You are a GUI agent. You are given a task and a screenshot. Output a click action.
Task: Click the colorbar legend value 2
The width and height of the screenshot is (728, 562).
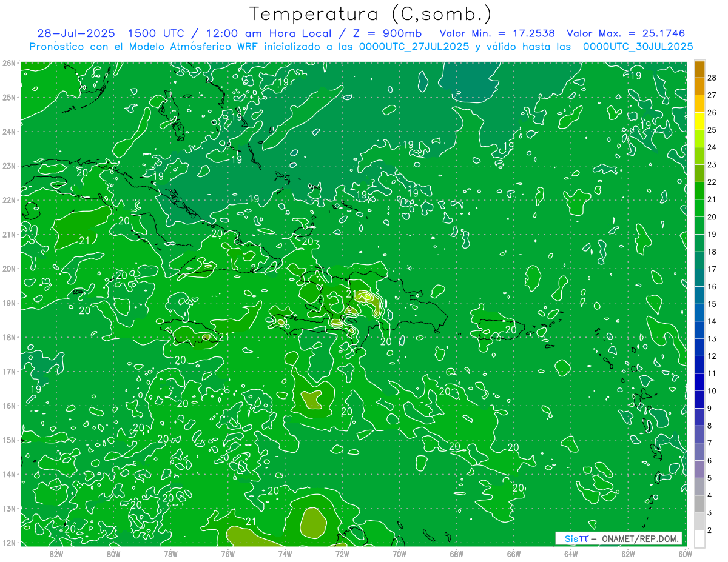point(710,530)
